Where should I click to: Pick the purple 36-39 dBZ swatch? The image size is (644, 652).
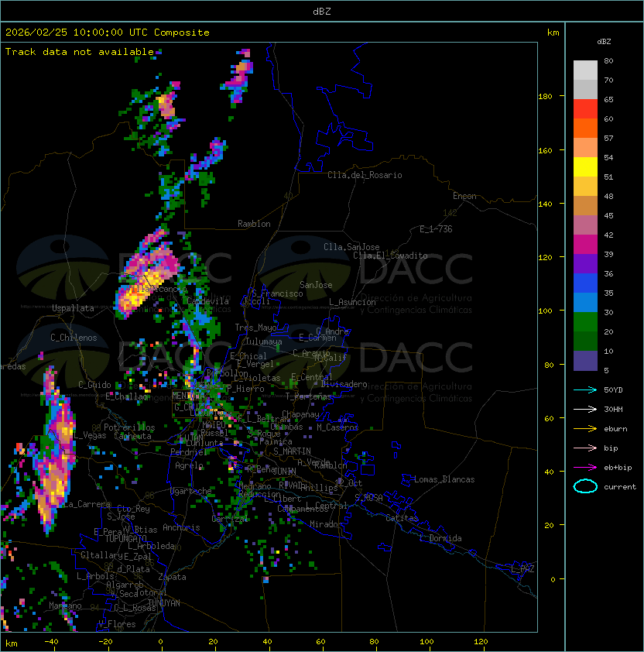[585, 263]
